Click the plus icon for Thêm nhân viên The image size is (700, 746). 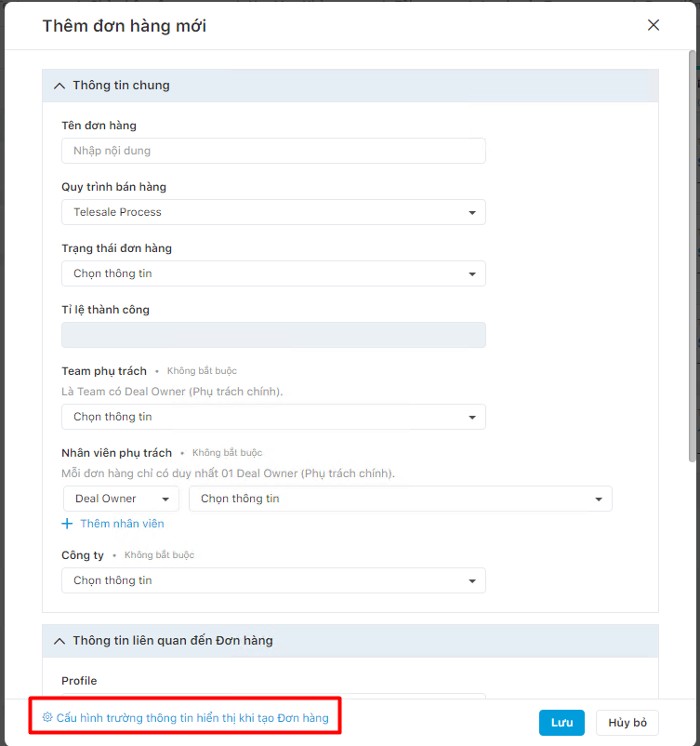point(67,524)
